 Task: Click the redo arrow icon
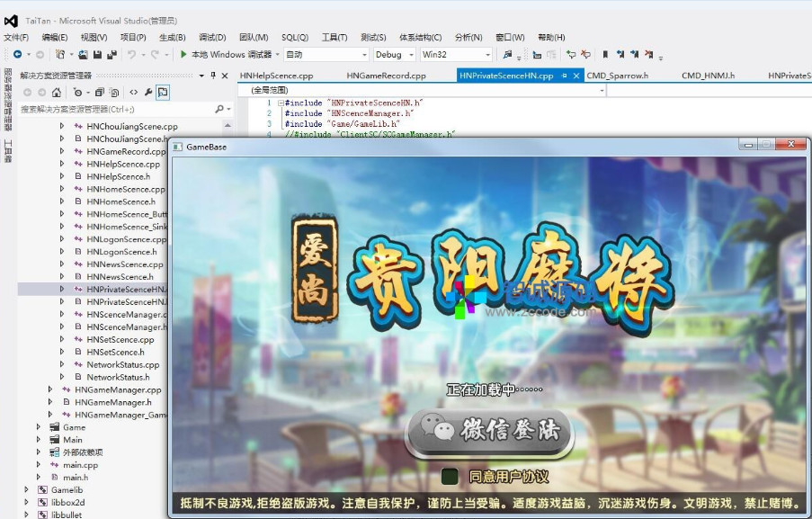tap(155, 54)
